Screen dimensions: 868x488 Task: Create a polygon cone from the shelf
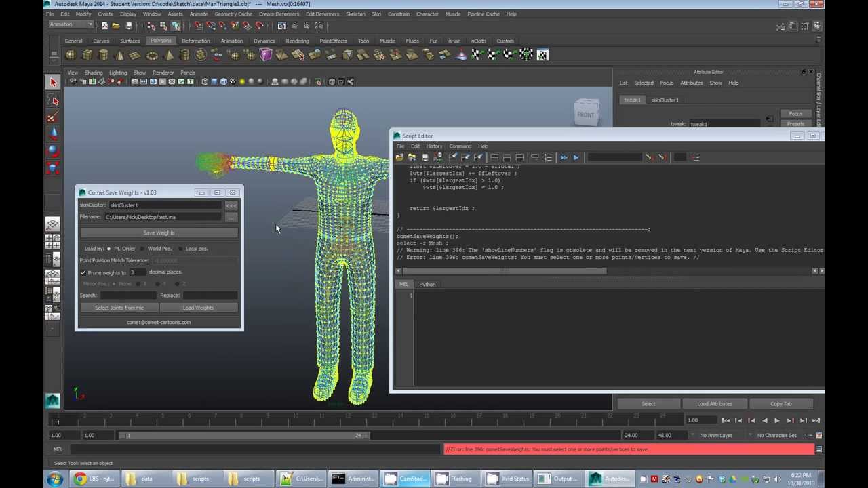click(x=119, y=55)
